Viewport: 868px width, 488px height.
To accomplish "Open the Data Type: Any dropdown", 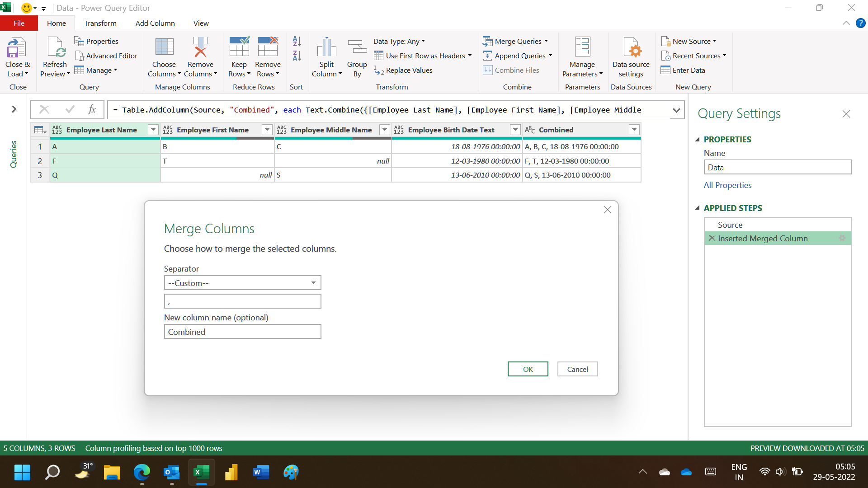I will click(399, 41).
